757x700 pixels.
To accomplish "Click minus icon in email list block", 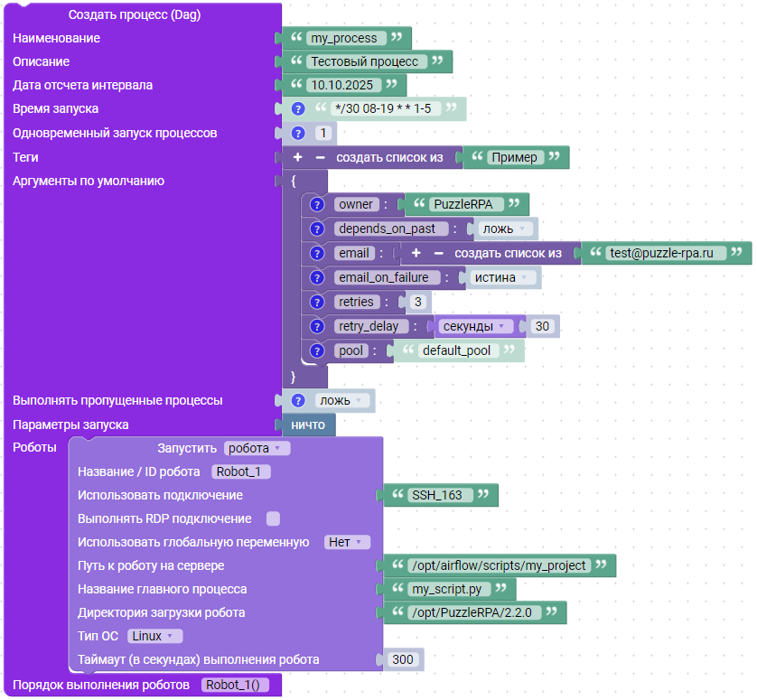I will (437, 254).
